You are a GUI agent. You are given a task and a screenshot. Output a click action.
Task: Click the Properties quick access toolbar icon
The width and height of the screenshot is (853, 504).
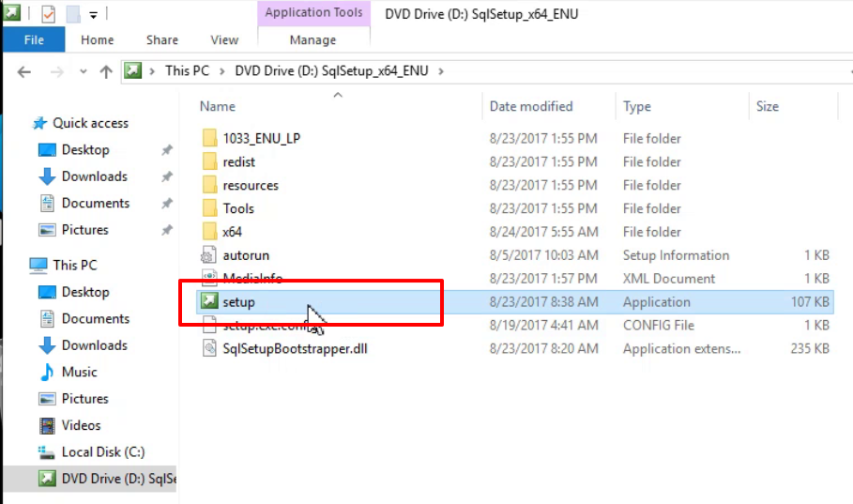point(49,13)
